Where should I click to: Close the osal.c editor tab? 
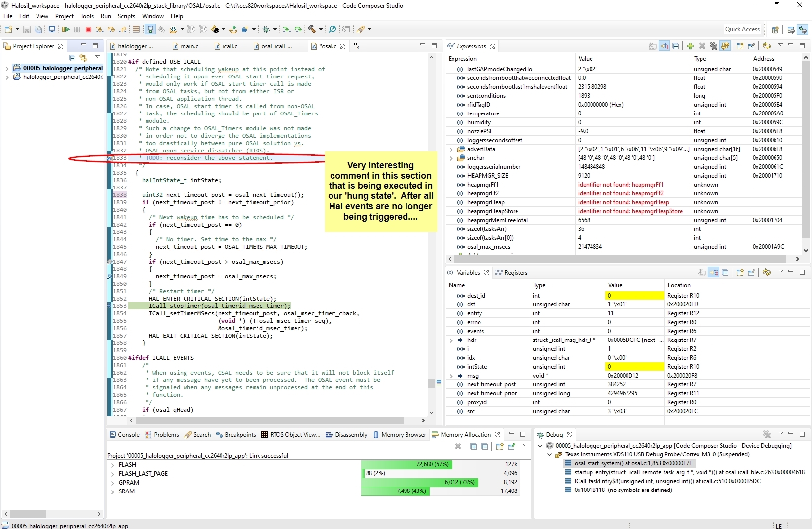click(343, 46)
